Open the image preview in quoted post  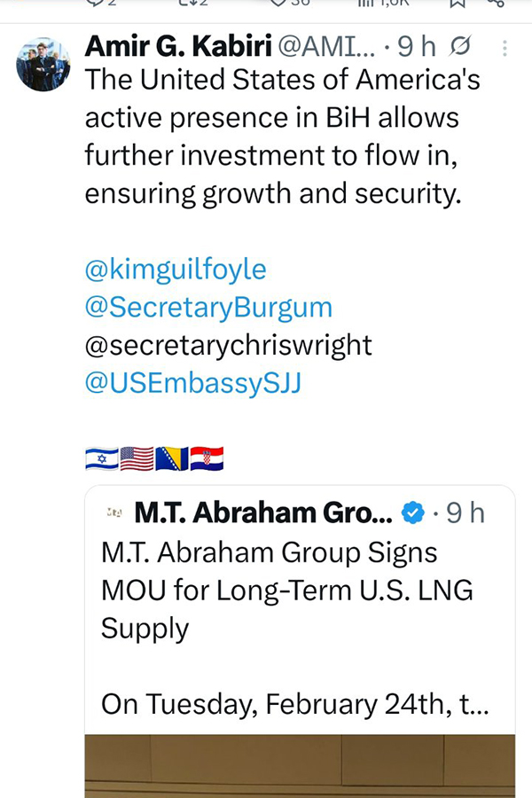tap(300, 766)
